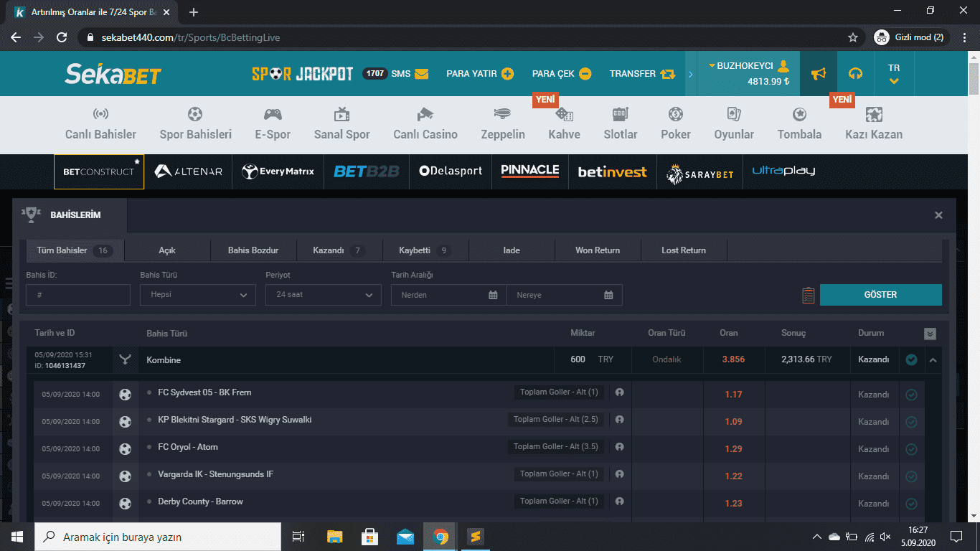This screenshot has height=551, width=980.
Task: Click Para Yatır plus icon
Action: point(508,74)
